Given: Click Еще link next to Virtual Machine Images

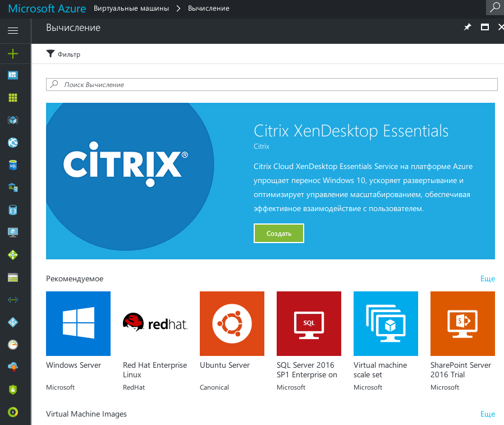Looking at the screenshot, I should (488, 414).
